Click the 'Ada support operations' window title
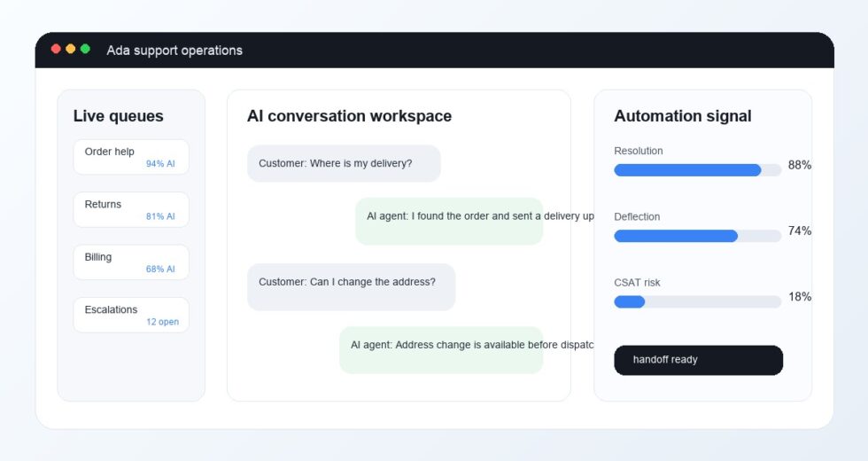 click(x=174, y=51)
